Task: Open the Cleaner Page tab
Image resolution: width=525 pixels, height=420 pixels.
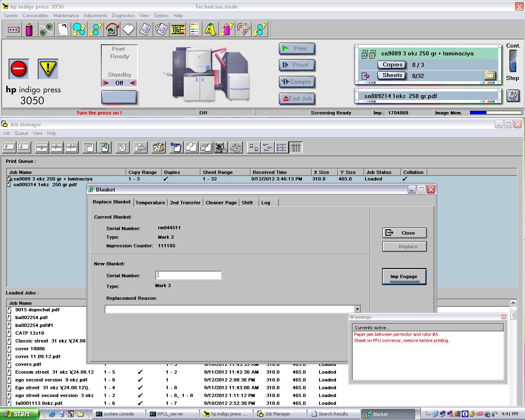Action: [221, 203]
